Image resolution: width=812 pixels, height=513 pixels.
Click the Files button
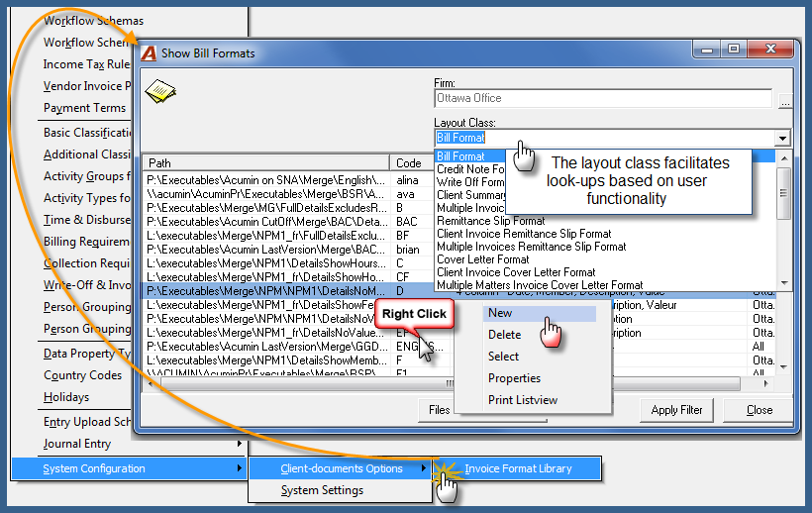click(x=439, y=410)
